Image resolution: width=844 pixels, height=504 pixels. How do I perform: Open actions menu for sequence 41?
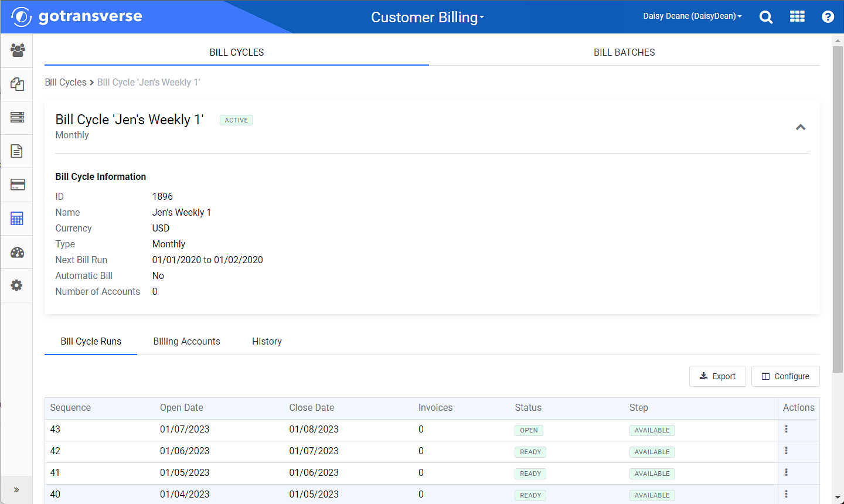[786, 472]
